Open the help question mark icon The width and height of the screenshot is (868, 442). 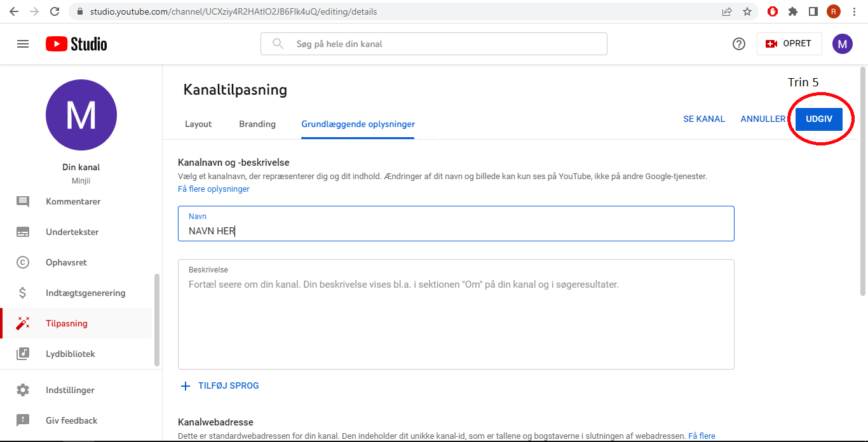(x=738, y=44)
